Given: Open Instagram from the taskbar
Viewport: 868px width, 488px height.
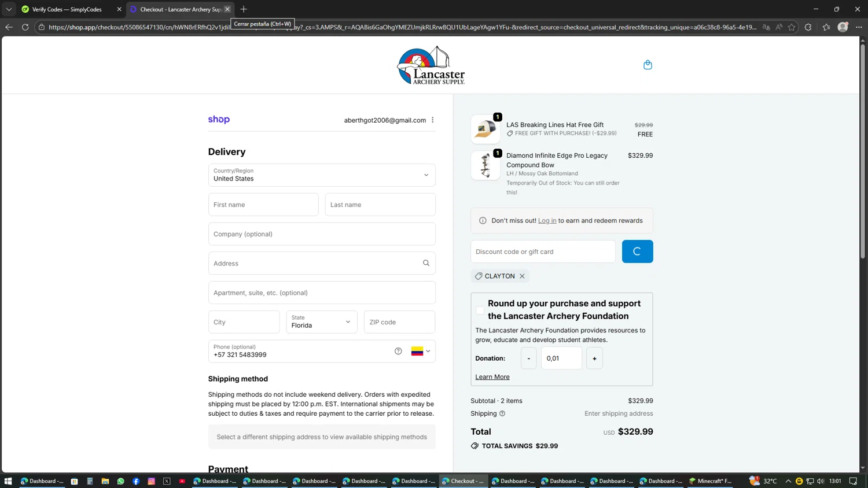Looking at the screenshot, I should pos(152,481).
